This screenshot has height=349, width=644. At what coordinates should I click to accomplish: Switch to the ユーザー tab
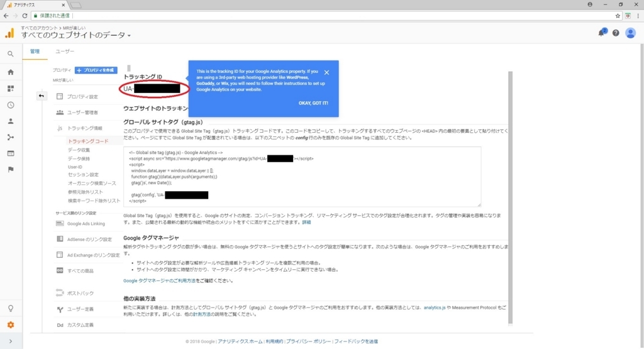[65, 52]
